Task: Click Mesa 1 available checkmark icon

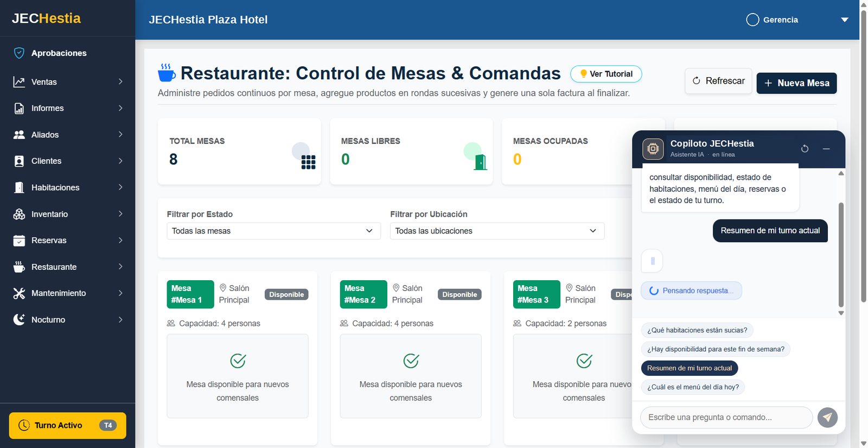Action: (x=238, y=361)
